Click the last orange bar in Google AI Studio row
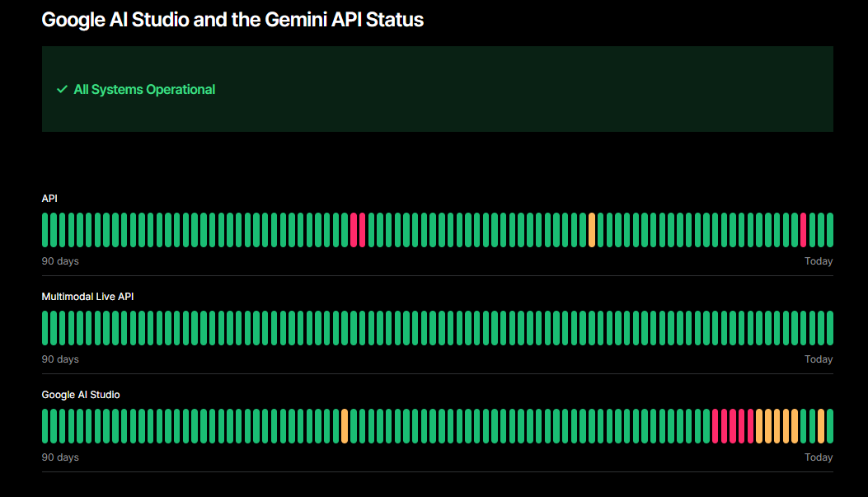The height and width of the screenshot is (497, 868). click(x=821, y=426)
